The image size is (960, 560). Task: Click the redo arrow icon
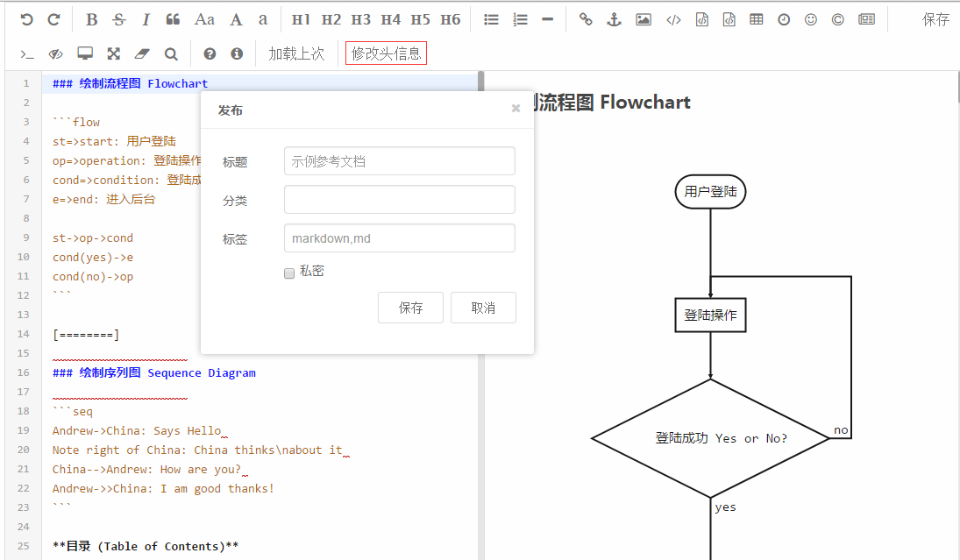pyautogui.click(x=53, y=19)
